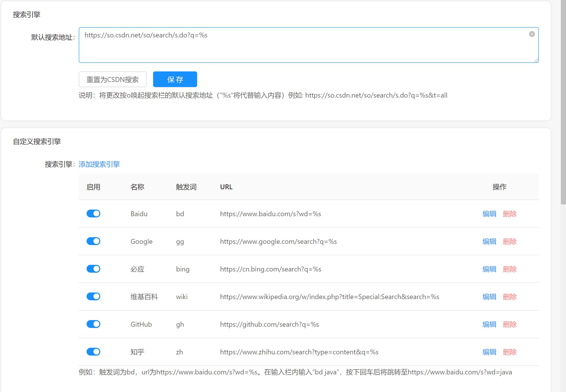Click the github.com search URL cell
Screen dimensions: 566x392
point(270,324)
